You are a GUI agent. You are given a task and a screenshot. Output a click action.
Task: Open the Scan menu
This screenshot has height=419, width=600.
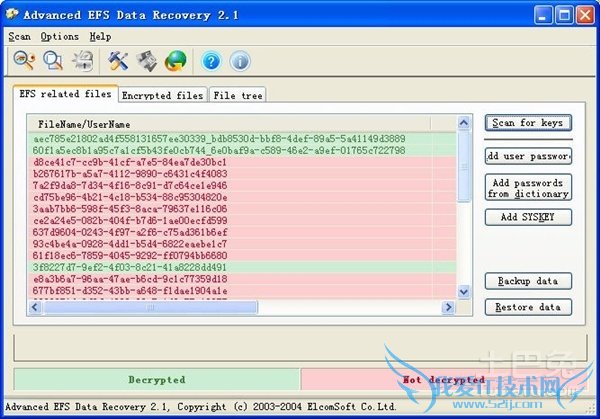[19, 36]
